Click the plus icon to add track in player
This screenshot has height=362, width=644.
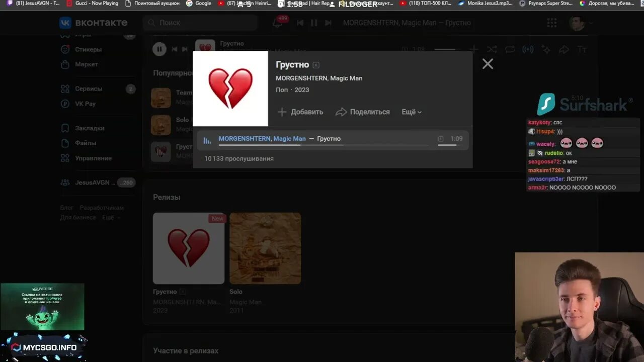click(x=473, y=49)
